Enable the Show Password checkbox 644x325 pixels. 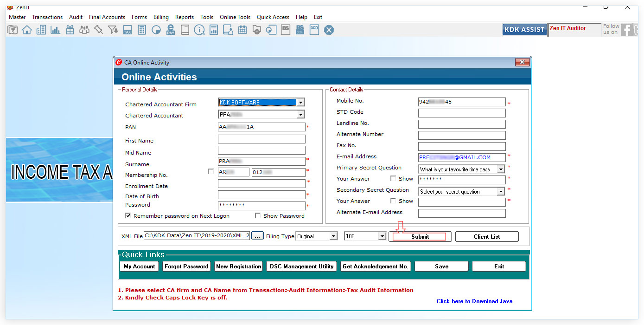pyautogui.click(x=258, y=216)
